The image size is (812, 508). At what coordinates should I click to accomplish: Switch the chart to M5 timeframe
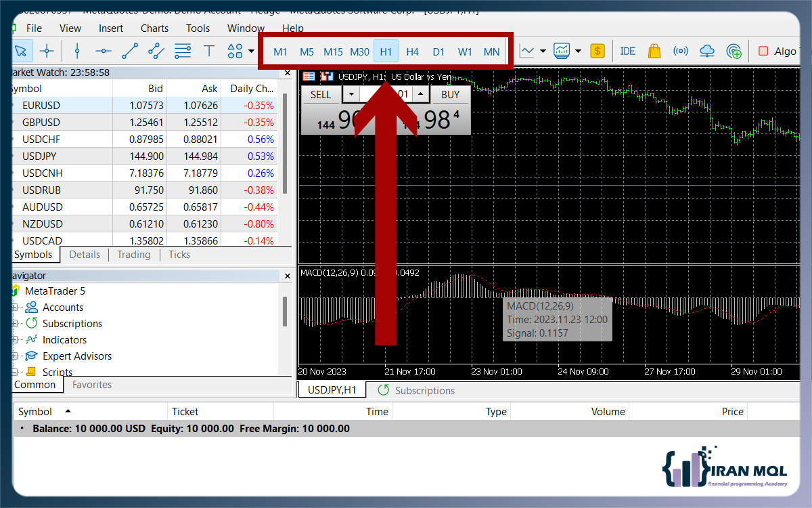click(307, 51)
